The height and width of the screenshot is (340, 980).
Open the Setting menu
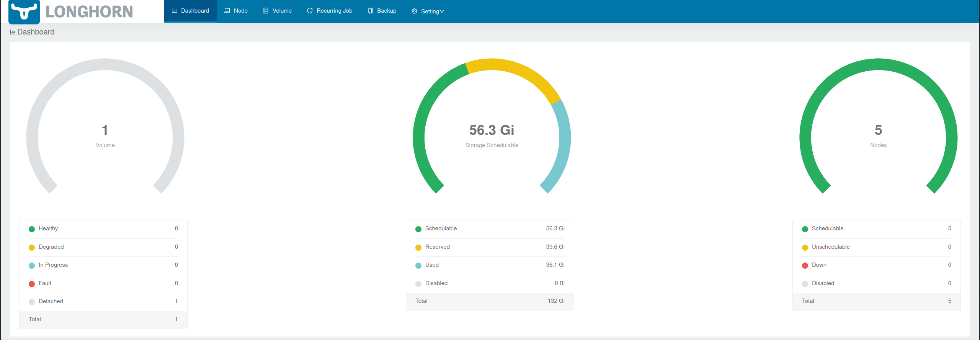(428, 11)
